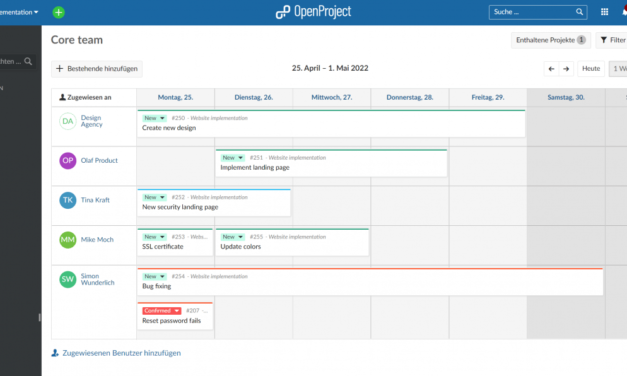This screenshot has height=376, width=627.
Task: Click the 25. April – 1. Mai 2022 date range
Action: [x=330, y=68]
